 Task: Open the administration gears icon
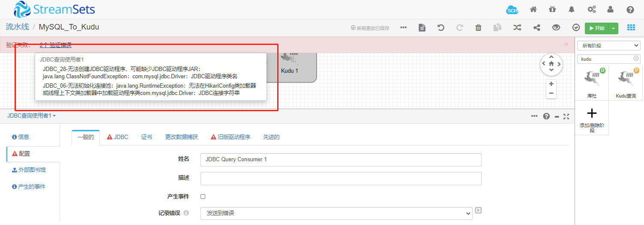(x=591, y=9)
